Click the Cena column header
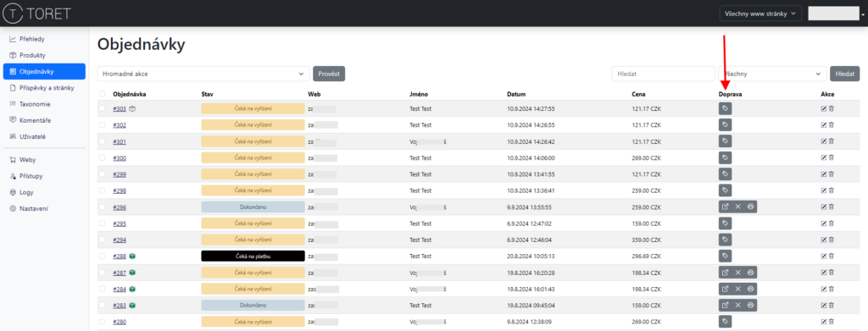This screenshot has width=868, height=331. pyautogui.click(x=638, y=95)
